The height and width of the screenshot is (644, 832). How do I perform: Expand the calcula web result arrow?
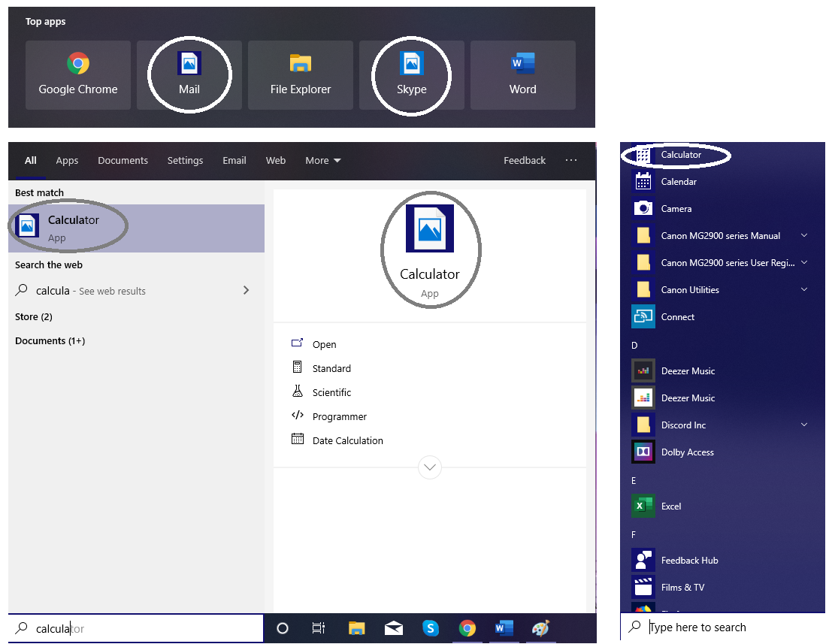click(x=246, y=290)
